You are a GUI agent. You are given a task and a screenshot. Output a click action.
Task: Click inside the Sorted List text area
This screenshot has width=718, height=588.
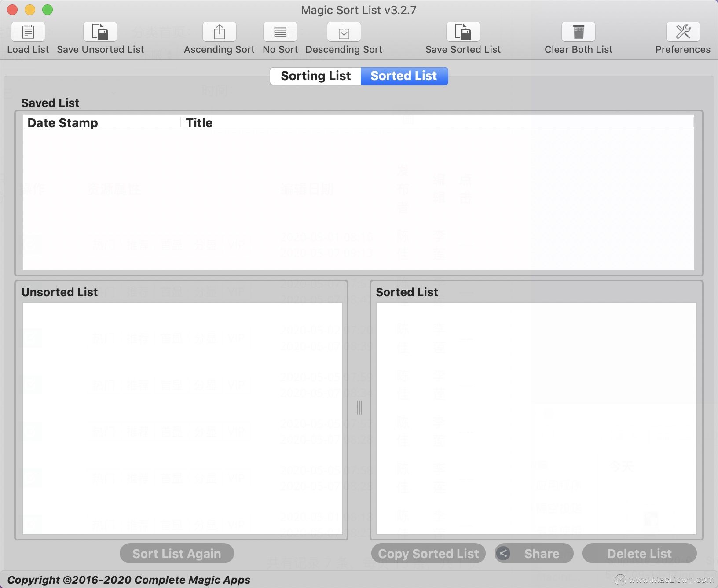[x=536, y=418]
